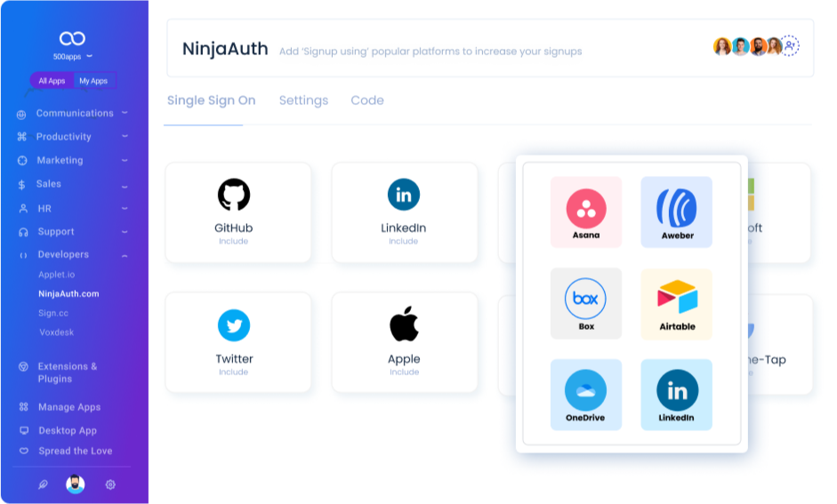Switch to the Settings tab
837x504 pixels.
click(x=303, y=100)
